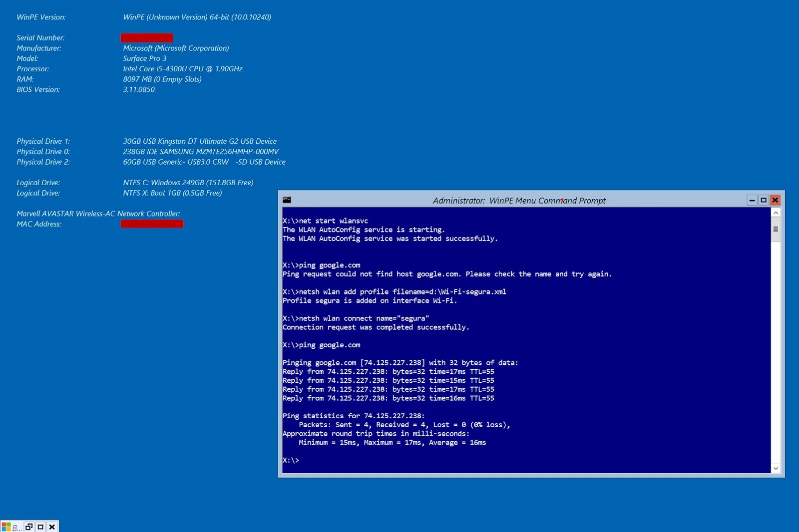The width and height of the screenshot is (799, 532).
Task: Click 'Connection request was completed successfully.' line
Action: [376, 327]
